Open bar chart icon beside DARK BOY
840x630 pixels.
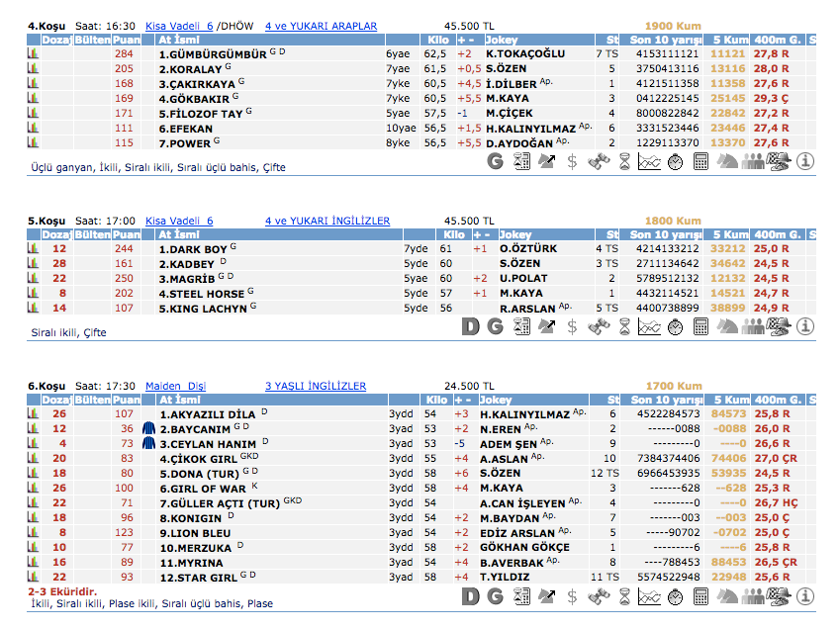tap(33, 249)
